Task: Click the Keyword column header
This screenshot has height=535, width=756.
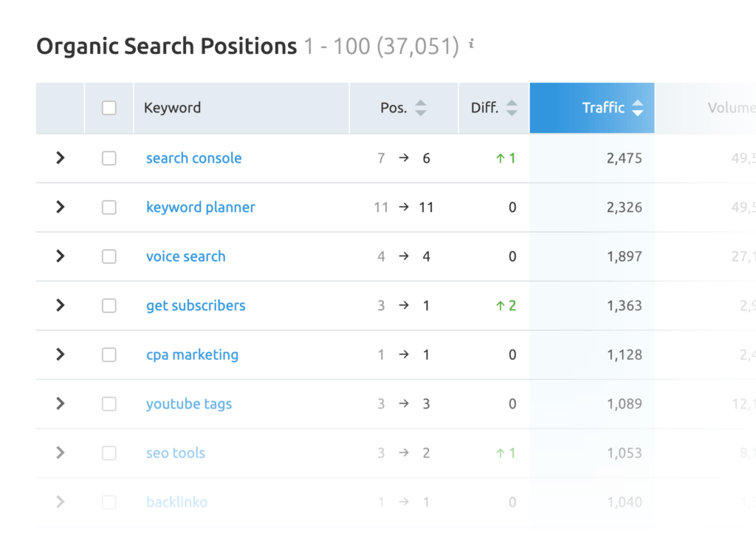Action: [x=172, y=107]
